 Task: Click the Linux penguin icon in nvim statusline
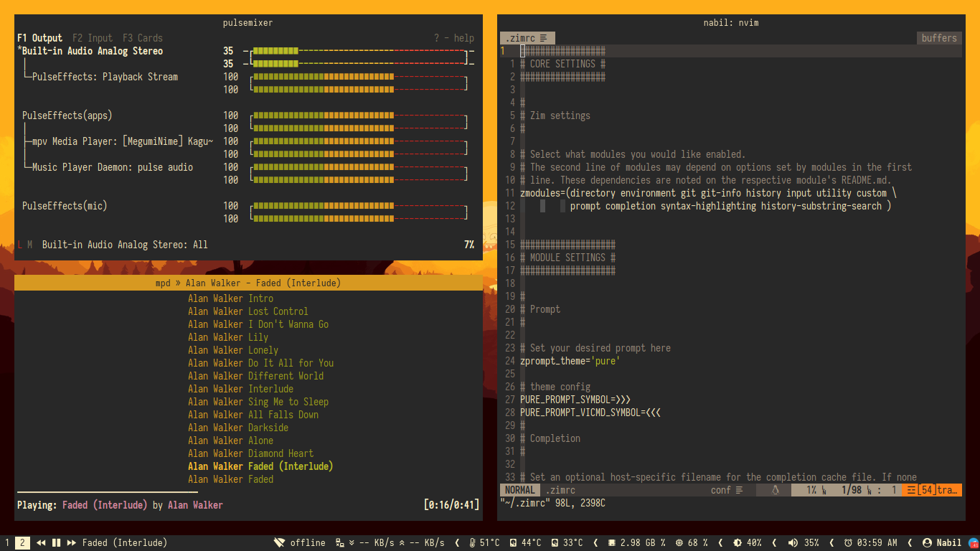[775, 490]
